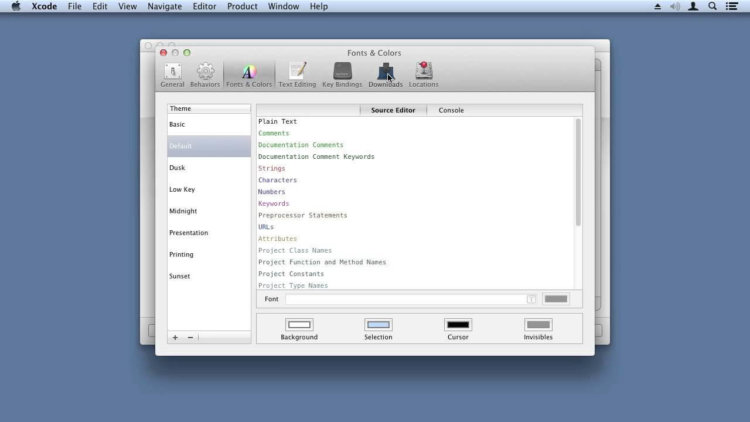This screenshot has width=750, height=422.
Task: Open the Key Bindings preferences pane
Action: click(x=342, y=75)
